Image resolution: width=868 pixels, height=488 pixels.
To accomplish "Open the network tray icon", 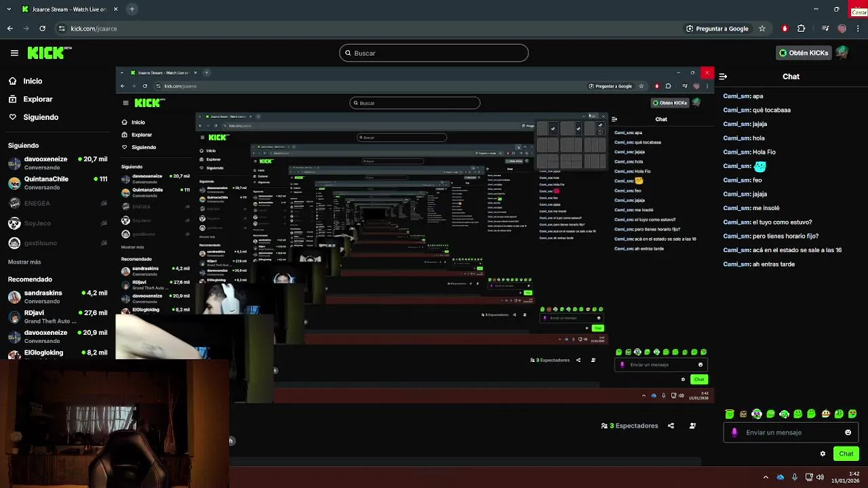I will (x=809, y=477).
